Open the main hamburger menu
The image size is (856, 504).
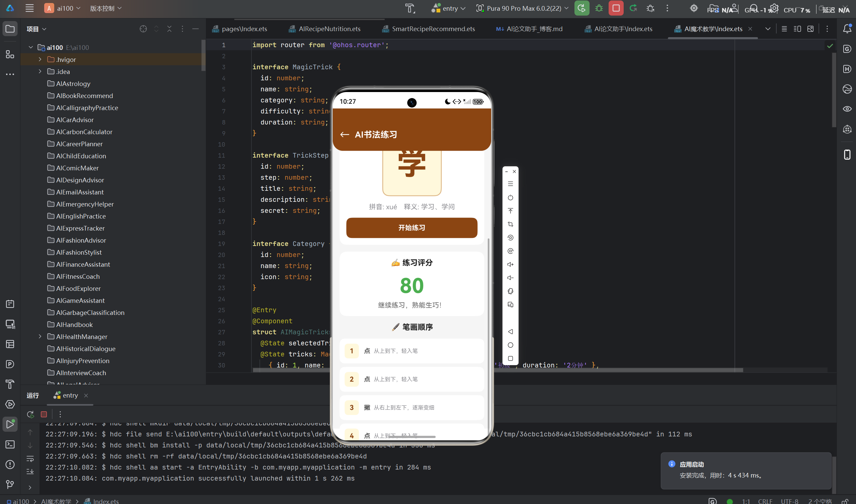point(29,8)
